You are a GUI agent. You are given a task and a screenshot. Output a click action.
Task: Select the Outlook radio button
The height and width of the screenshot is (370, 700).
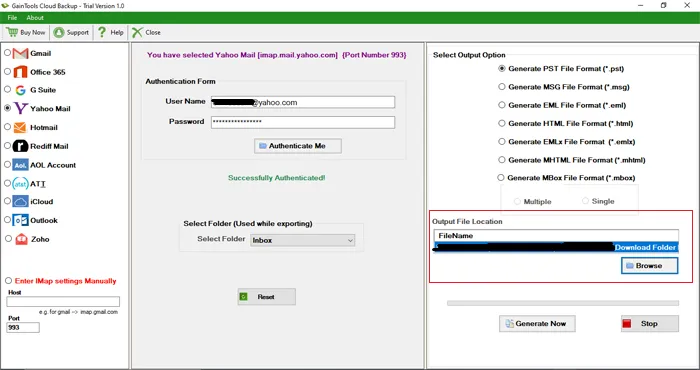[x=8, y=220]
